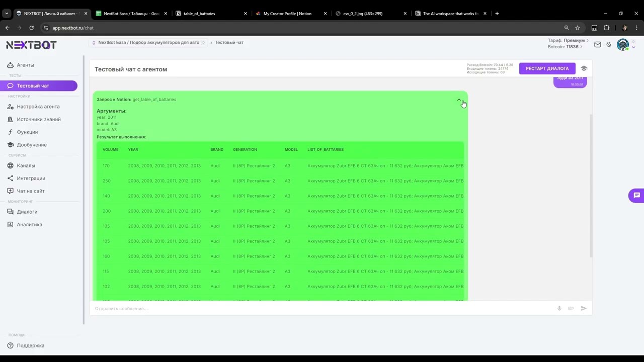Open a new browser tab

pos(497,14)
